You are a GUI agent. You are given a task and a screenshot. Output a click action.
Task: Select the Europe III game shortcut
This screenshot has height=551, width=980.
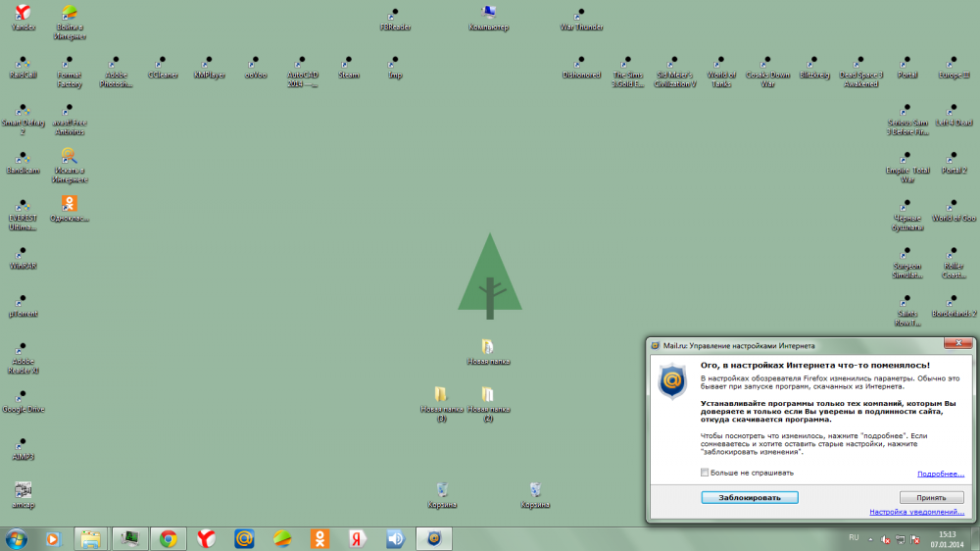click(x=954, y=67)
